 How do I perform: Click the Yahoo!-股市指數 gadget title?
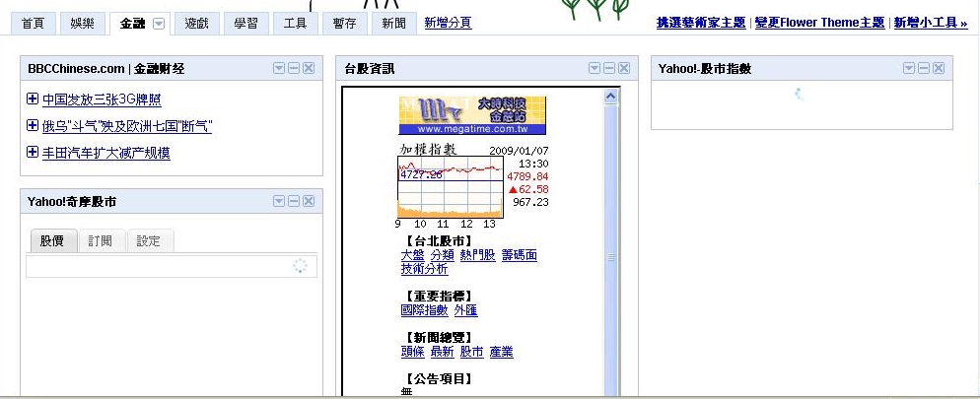tap(704, 69)
